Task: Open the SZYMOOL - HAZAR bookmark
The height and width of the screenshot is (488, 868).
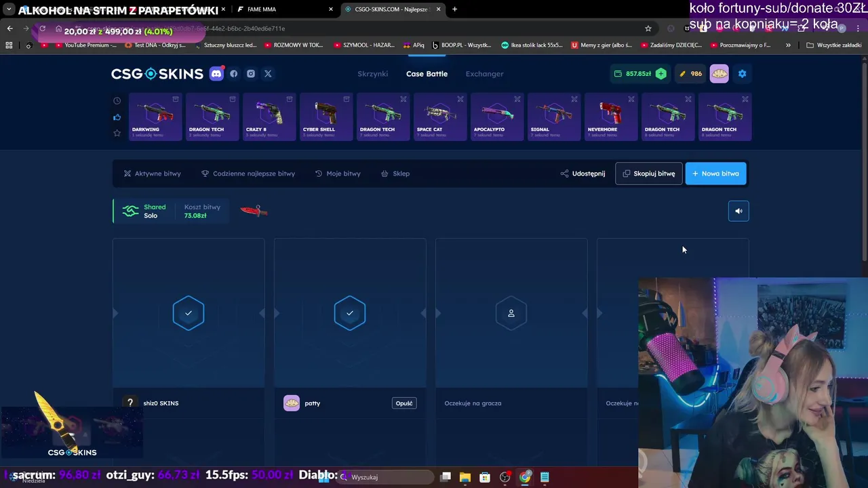Action: coord(363,45)
